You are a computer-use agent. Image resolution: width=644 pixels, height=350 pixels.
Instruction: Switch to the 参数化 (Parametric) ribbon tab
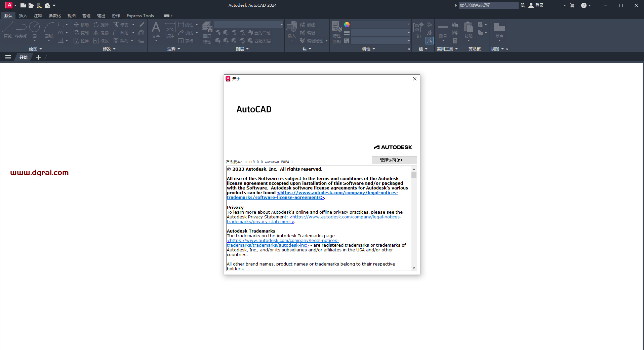point(55,15)
